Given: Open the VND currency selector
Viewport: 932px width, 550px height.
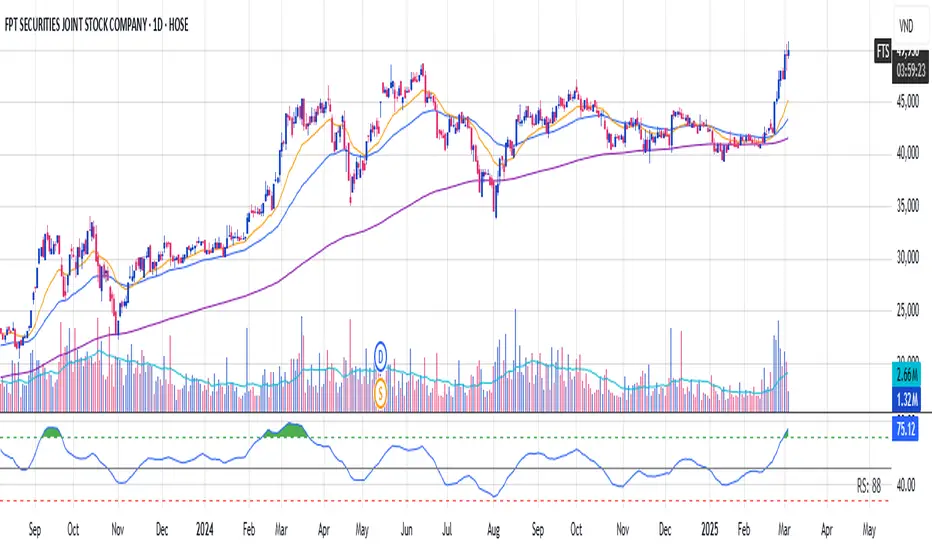Looking at the screenshot, I should tap(910, 21).
